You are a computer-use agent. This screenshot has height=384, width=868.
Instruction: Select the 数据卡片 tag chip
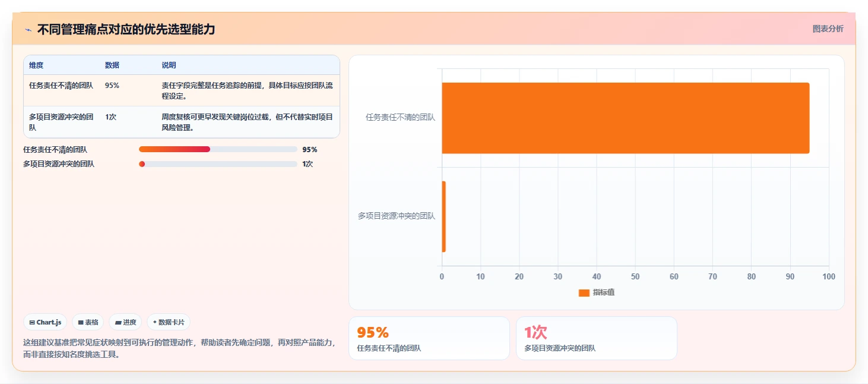click(x=169, y=322)
